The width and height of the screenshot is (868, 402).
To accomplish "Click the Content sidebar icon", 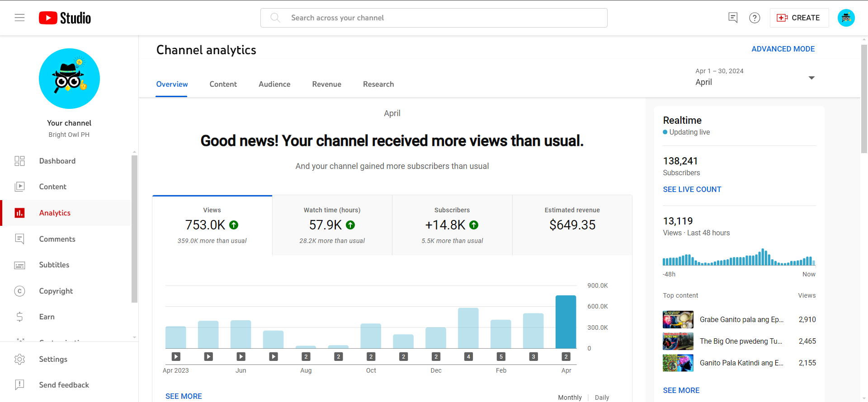I will [x=19, y=187].
